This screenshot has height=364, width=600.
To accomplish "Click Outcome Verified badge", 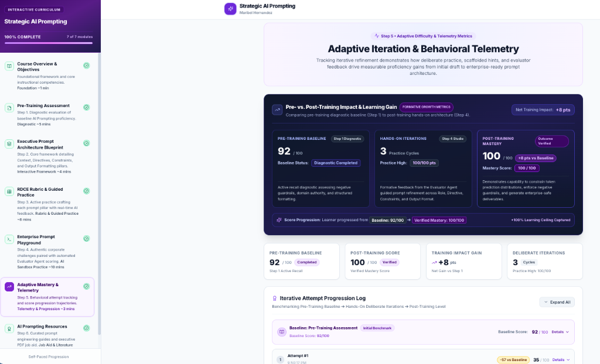I will pyautogui.click(x=552, y=141).
